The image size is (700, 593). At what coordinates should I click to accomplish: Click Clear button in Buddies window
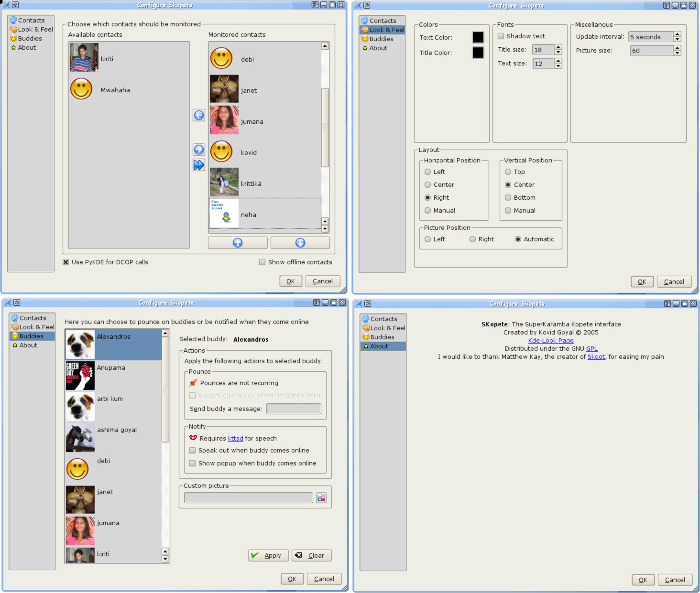coord(312,555)
